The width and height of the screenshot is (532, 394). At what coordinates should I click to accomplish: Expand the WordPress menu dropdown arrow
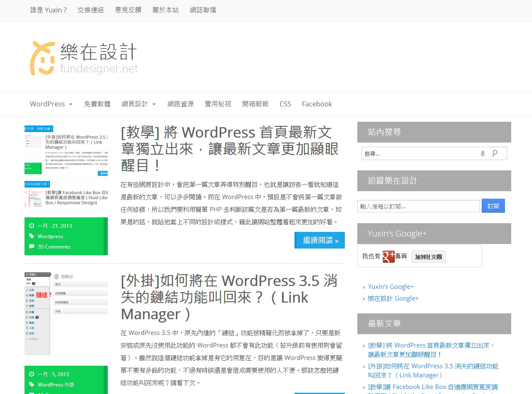(71, 104)
